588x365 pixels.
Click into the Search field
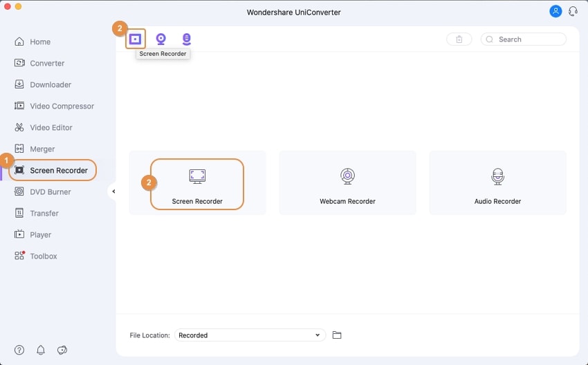(x=524, y=39)
